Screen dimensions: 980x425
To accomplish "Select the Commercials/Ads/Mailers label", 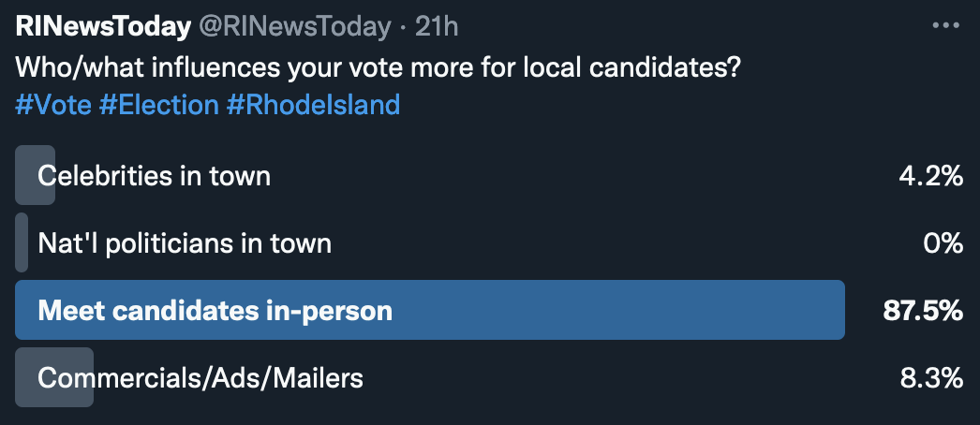I will (200, 378).
